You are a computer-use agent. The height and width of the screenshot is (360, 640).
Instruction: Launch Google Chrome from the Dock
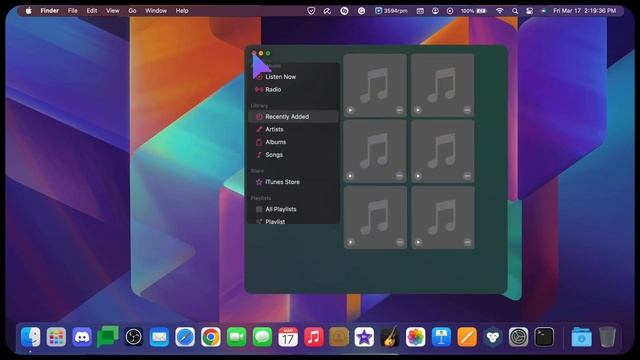click(211, 337)
